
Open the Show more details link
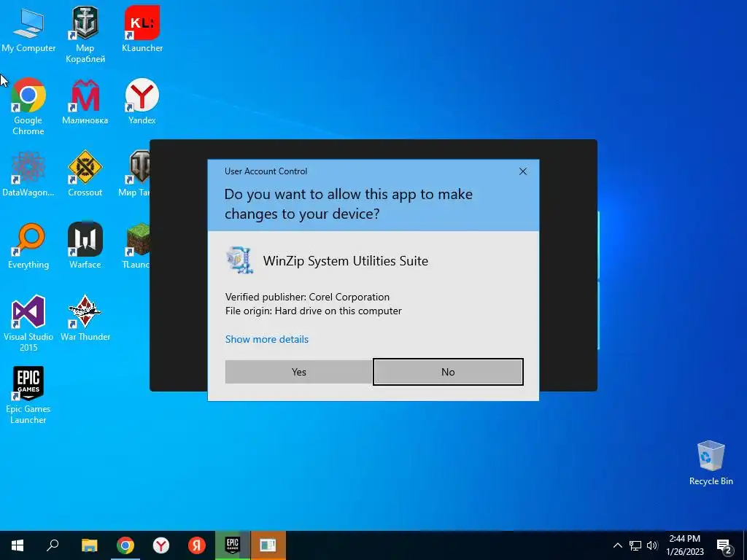coord(267,340)
